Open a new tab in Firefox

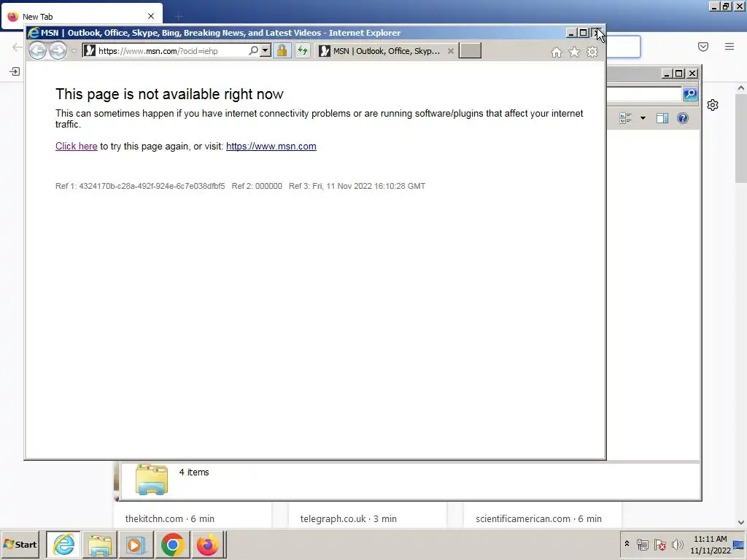179,17
